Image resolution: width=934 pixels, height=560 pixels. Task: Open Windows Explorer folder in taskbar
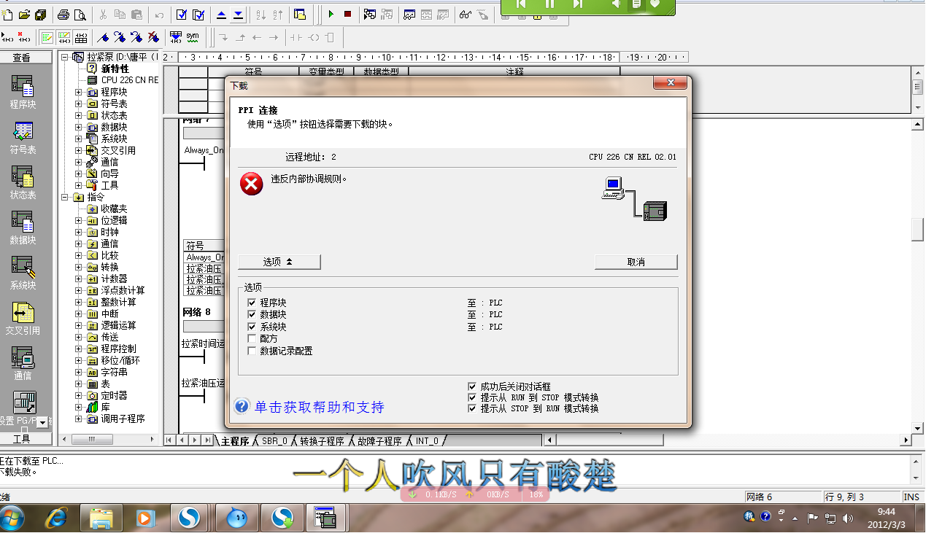101,518
